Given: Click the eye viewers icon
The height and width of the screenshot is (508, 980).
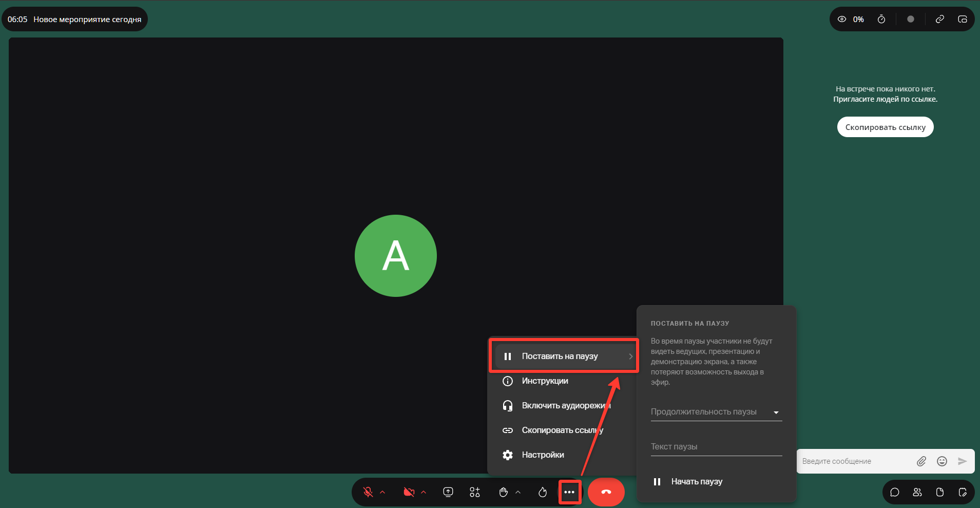Looking at the screenshot, I should tap(842, 19).
